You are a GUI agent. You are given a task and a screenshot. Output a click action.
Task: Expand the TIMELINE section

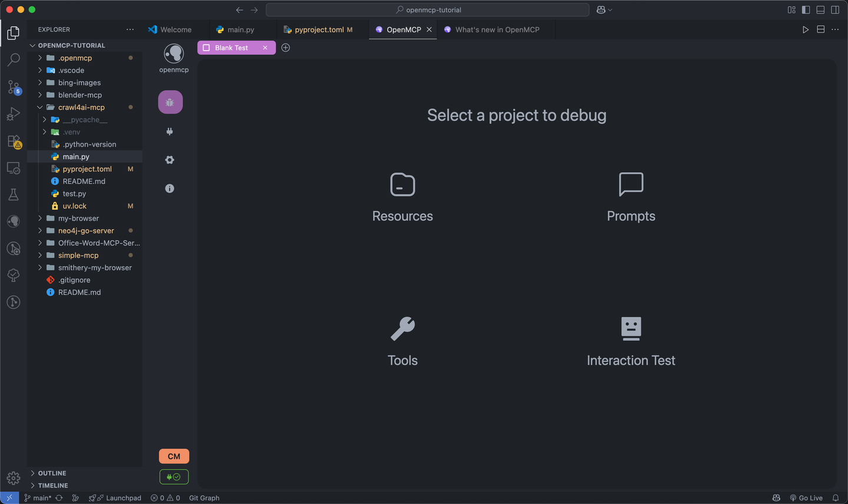(x=85, y=486)
